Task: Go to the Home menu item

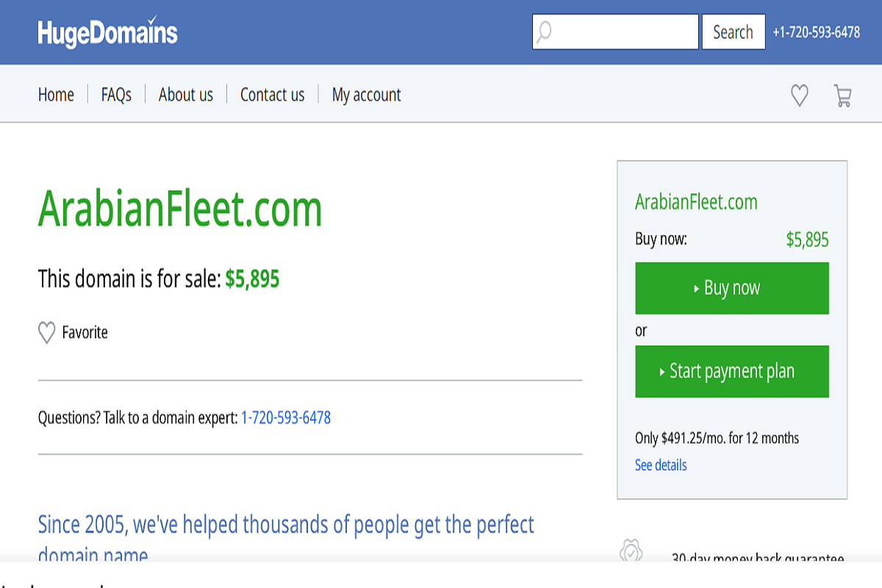Action: click(x=56, y=95)
